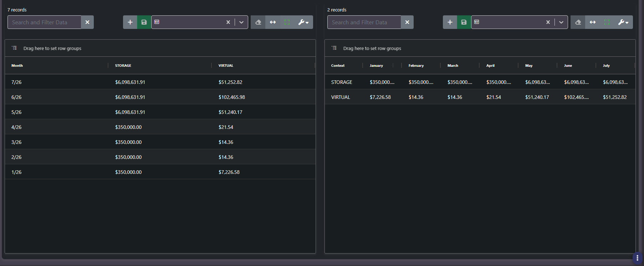
Task: Click the row group icon in right grid panel
Action: click(334, 48)
